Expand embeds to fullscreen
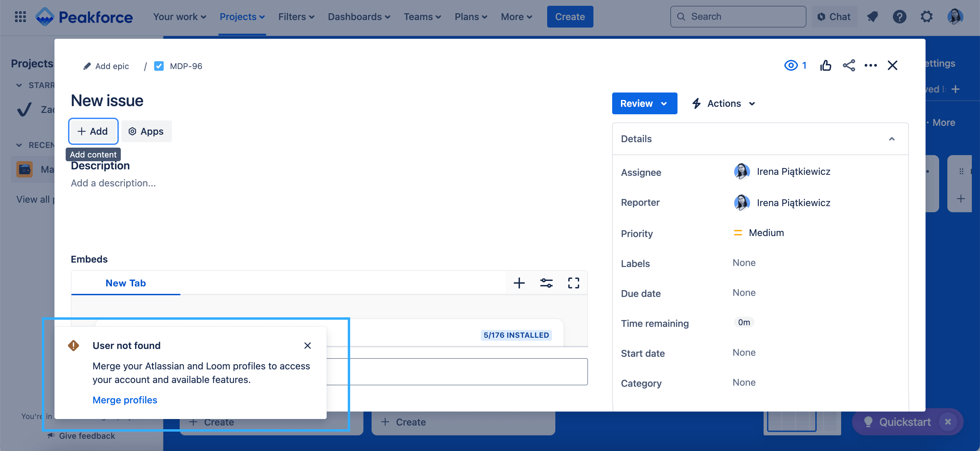The height and width of the screenshot is (451, 980). pyautogui.click(x=573, y=283)
